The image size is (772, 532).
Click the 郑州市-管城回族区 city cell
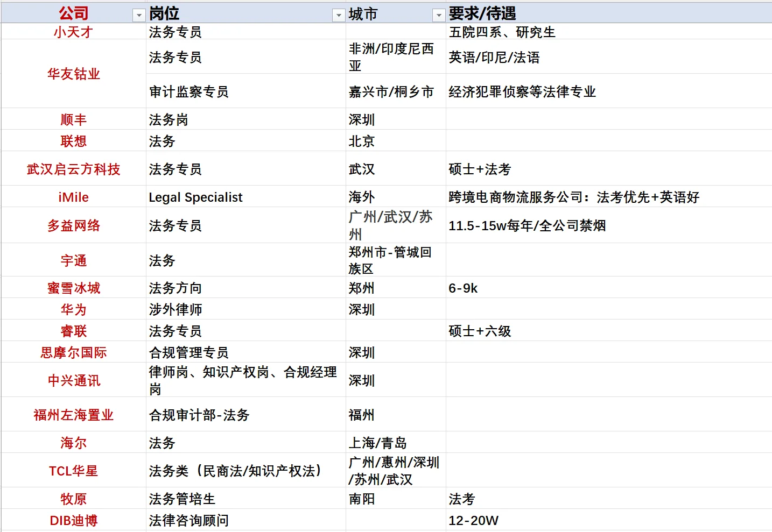pos(396,260)
